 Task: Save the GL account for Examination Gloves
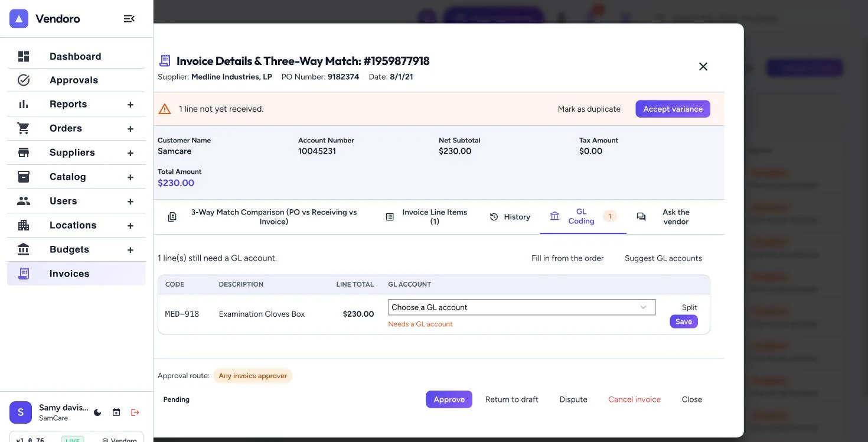(x=684, y=321)
